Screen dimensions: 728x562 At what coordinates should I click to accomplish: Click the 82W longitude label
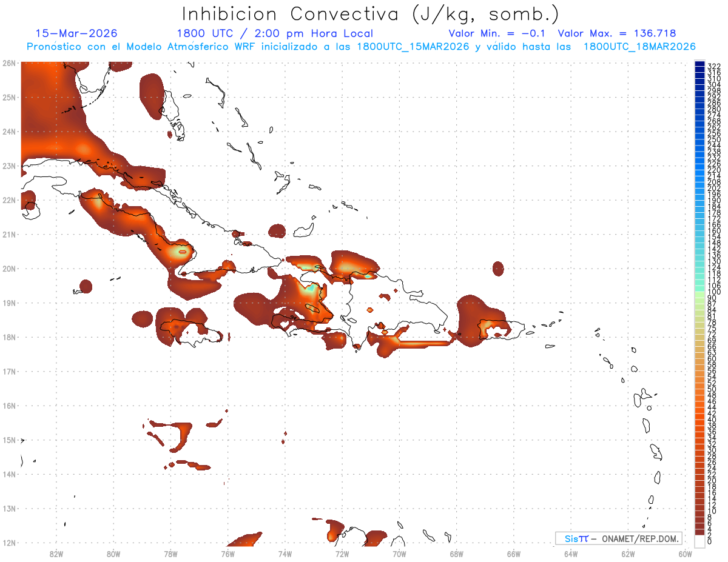click(x=56, y=553)
